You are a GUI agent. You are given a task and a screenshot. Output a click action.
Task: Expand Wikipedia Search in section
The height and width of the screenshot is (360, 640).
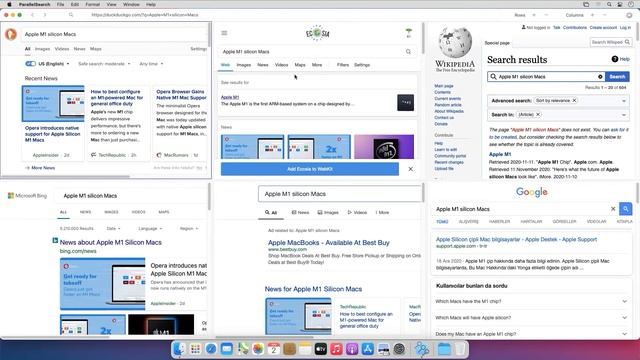(x=624, y=115)
